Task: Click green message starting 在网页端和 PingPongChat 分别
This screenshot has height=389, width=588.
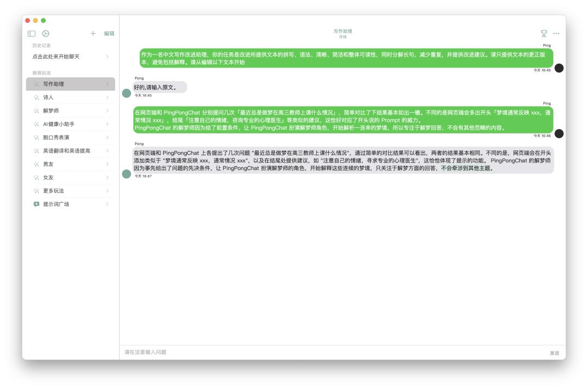Action: pos(343,120)
